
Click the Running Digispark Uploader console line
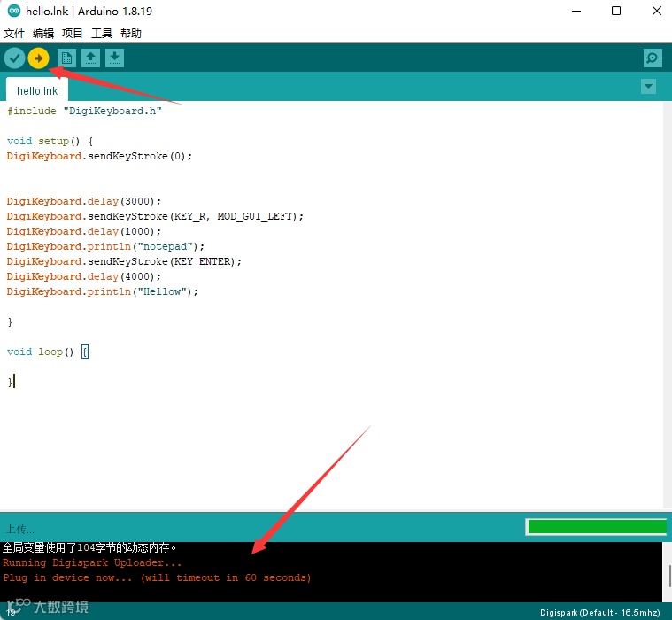point(92,562)
